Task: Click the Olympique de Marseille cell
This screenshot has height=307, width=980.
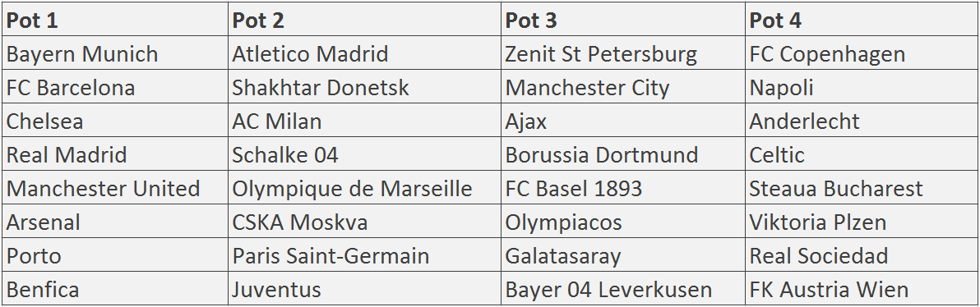Action: click(364, 189)
